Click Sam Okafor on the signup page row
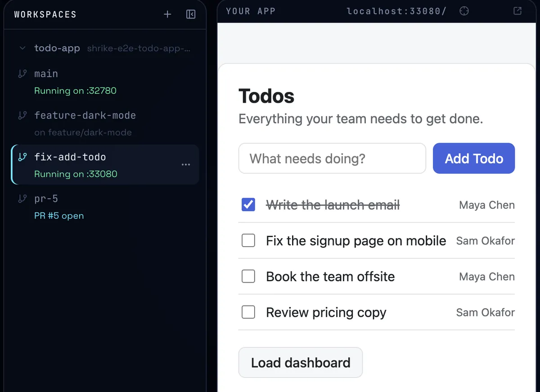The height and width of the screenshot is (392, 540). (x=486, y=241)
